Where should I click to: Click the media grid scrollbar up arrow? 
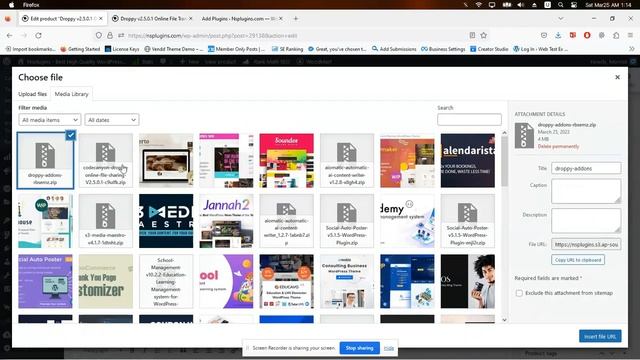click(504, 133)
